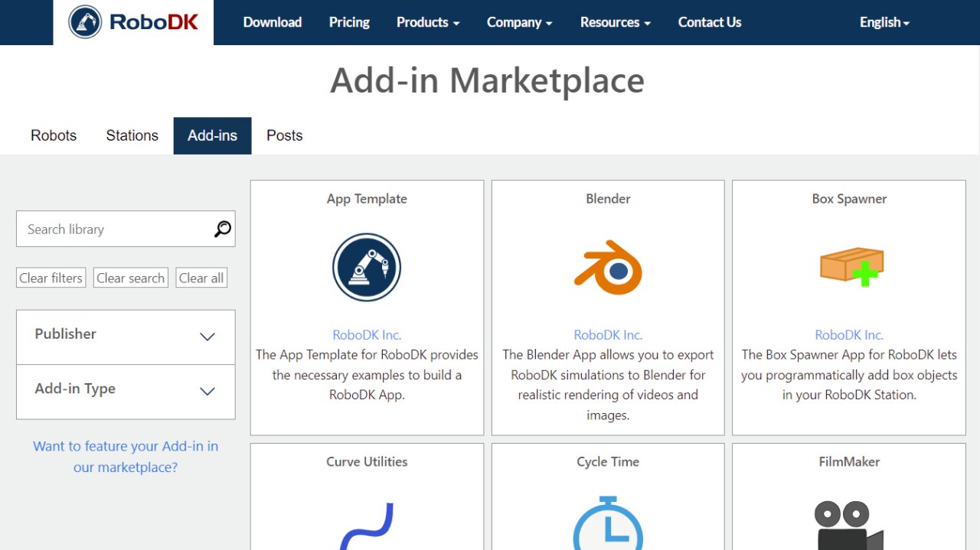Screen dimensions: 980x550
Task: Open the English language dropdown
Action: [884, 22]
